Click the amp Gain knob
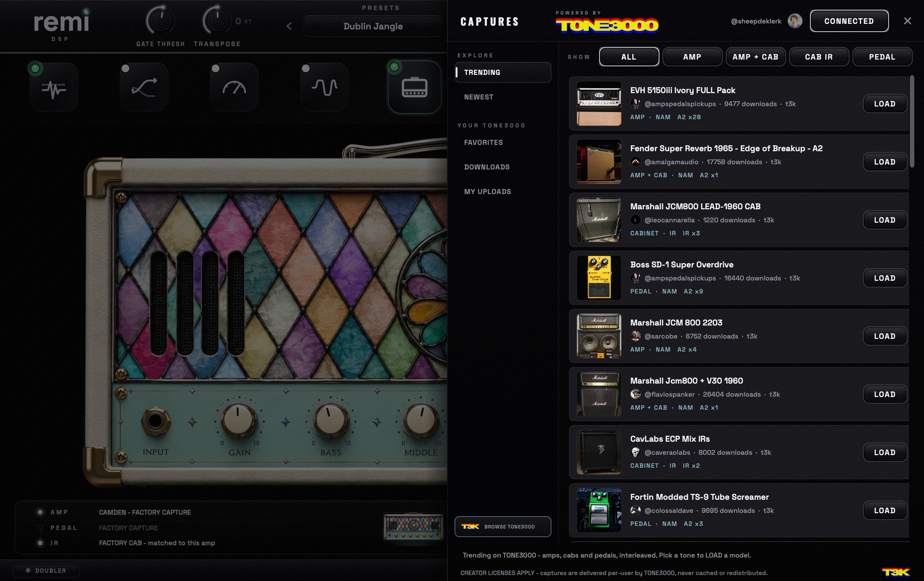The image size is (924, 581). click(239, 421)
